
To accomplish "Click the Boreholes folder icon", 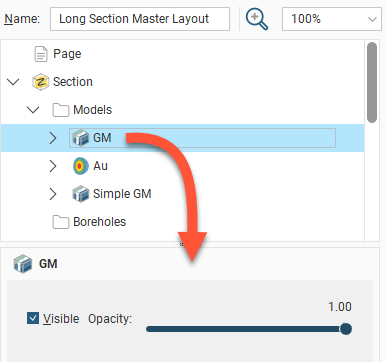I will 61,222.
